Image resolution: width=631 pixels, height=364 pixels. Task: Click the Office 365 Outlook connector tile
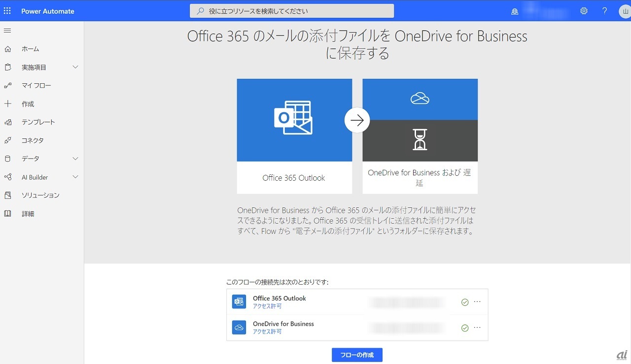point(294,136)
